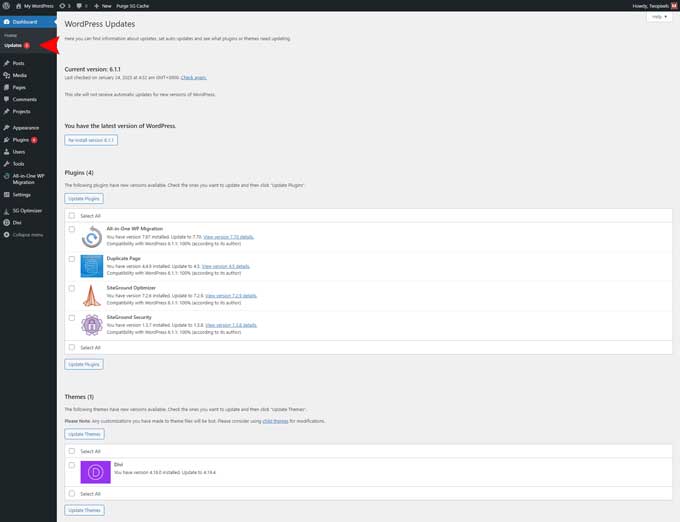Click All-in-One WP Migration sidebar icon
Image resolution: width=680 pixels, height=522 pixels.
[7, 176]
